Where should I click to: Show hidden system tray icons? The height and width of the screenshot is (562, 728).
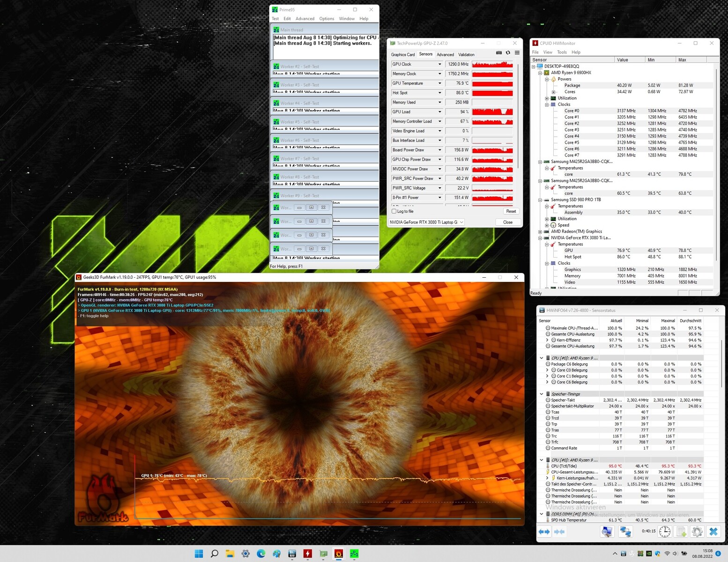pyautogui.click(x=615, y=554)
